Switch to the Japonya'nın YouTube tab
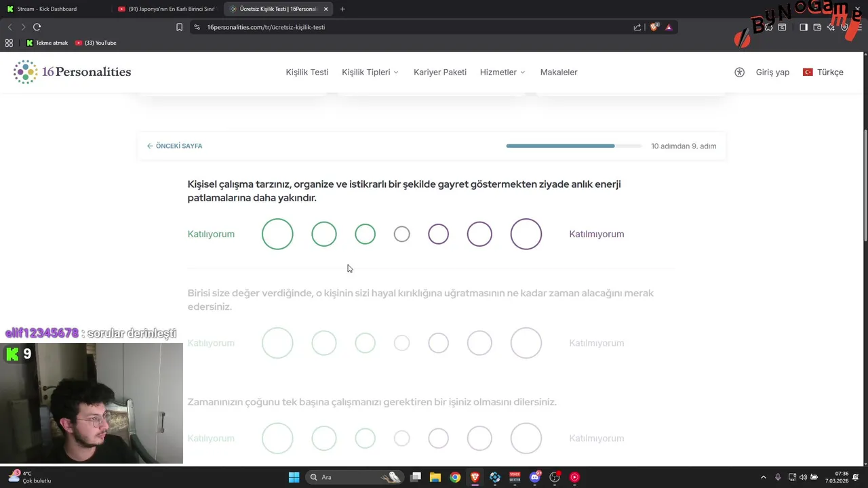This screenshot has height=488, width=868. pyautogui.click(x=166, y=9)
